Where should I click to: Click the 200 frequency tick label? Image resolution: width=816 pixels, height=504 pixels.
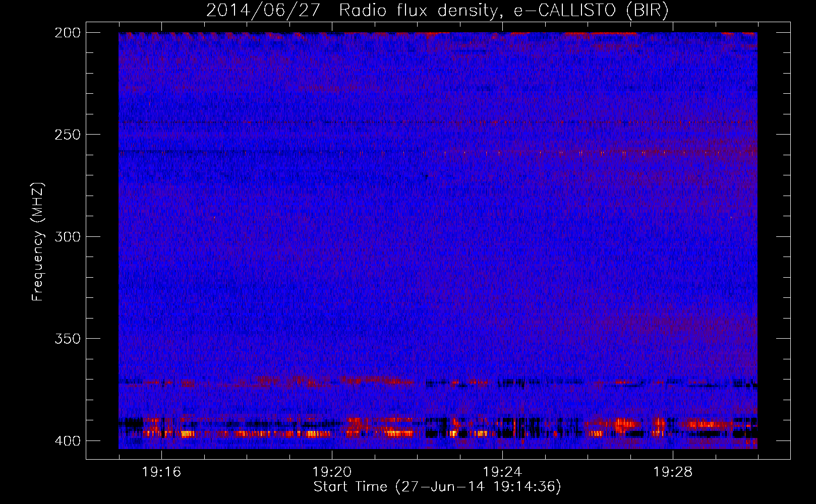point(67,33)
